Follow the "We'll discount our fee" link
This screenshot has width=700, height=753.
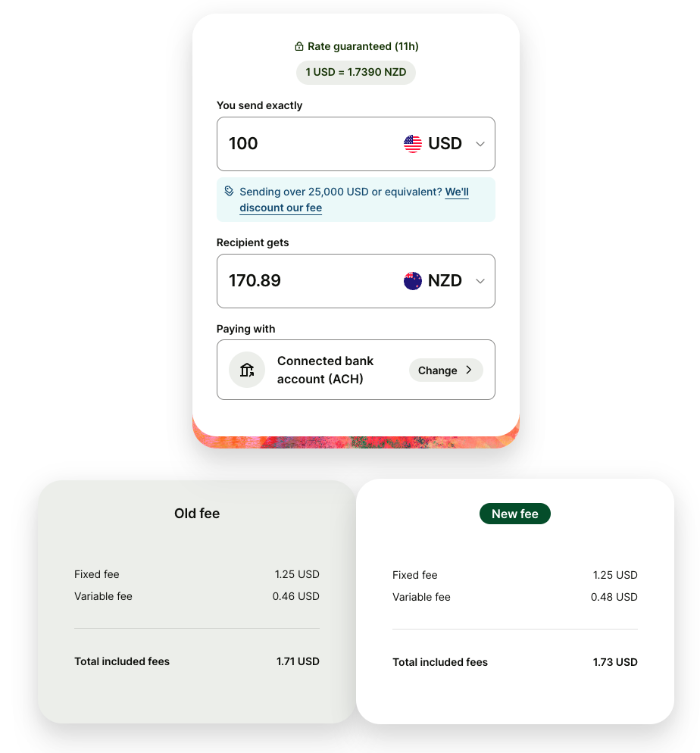(x=281, y=208)
